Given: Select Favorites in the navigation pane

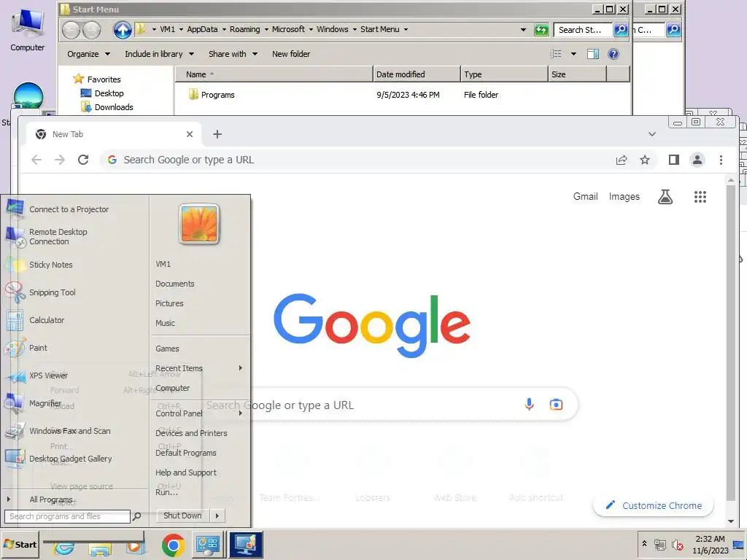Looking at the screenshot, I should click(x=104, y=79).
